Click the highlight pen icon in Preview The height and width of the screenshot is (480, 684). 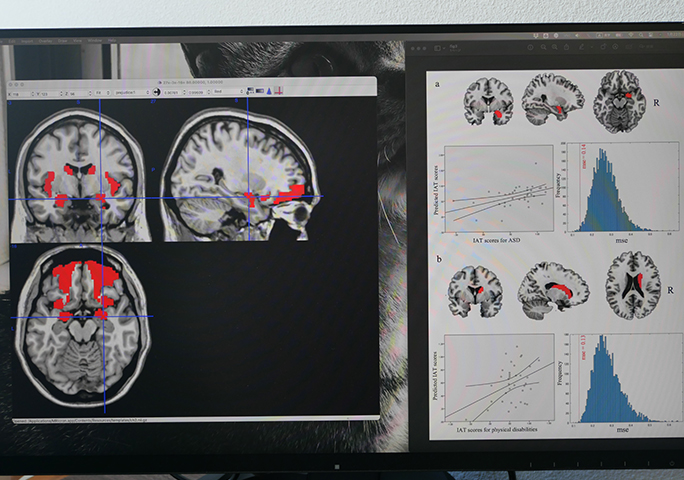tap(581, 47)
